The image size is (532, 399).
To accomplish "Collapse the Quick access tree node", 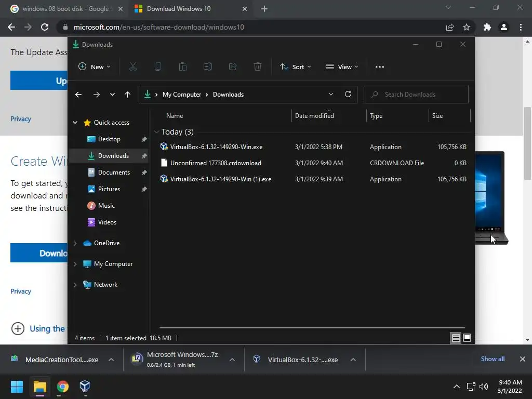I will pyautogui.click(x=75, y=123).
